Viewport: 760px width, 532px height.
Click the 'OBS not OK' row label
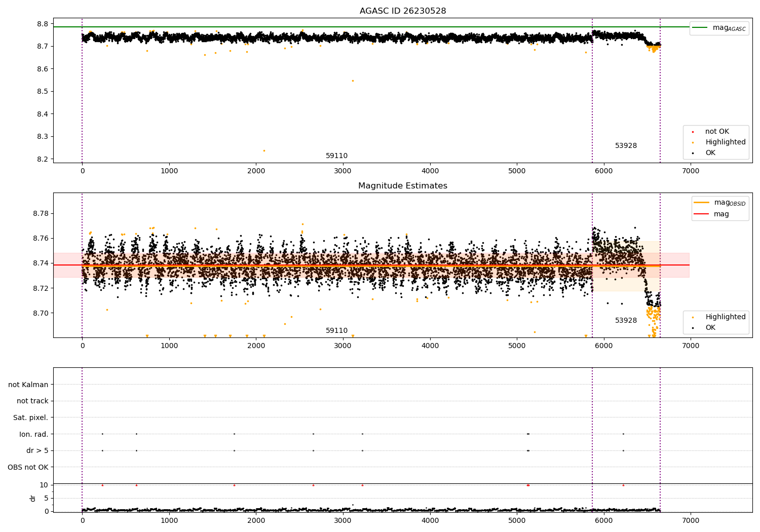click(28, 467)
